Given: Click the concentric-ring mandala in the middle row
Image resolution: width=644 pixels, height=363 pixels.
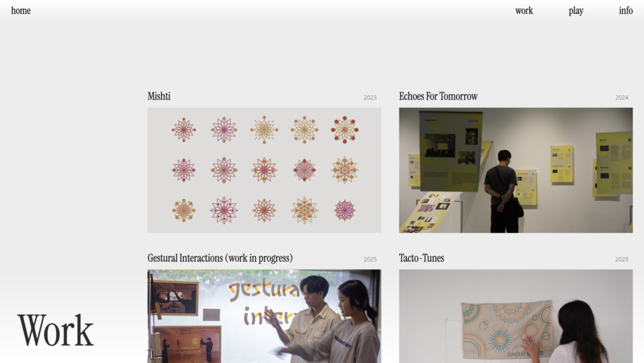Looking at the screenshot, I should coord(305,170).
